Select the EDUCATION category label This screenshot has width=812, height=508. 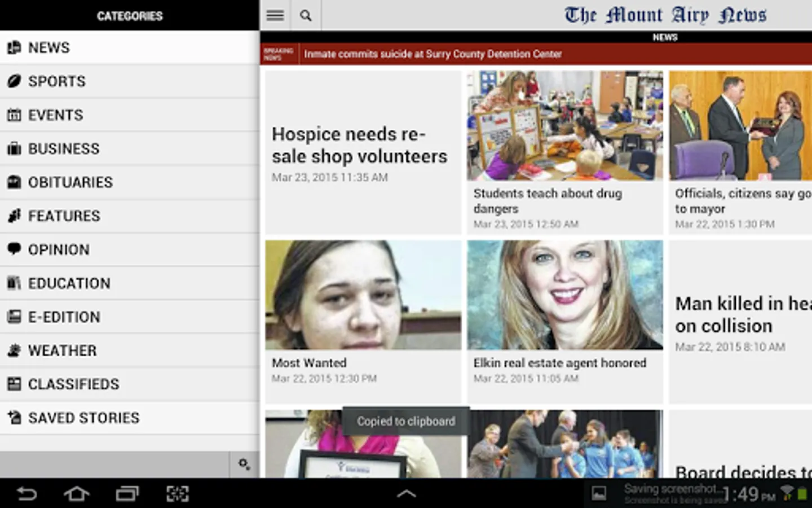69,283
